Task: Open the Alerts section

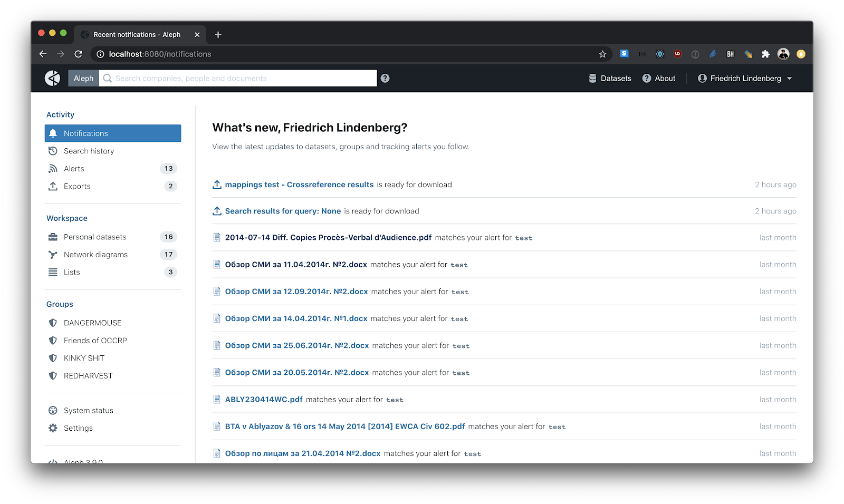Action: (x=113, y=169)
